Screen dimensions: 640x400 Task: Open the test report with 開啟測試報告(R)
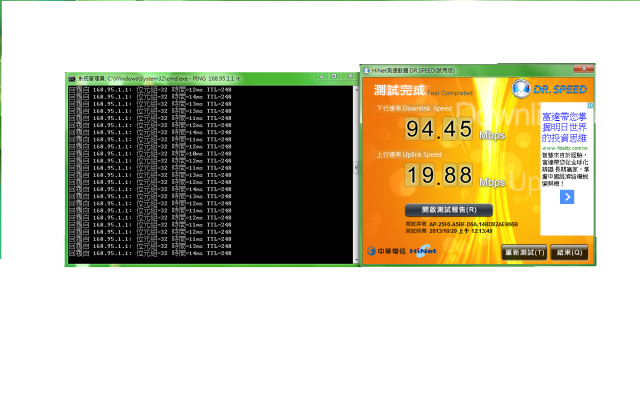click(x=449, y=210)
